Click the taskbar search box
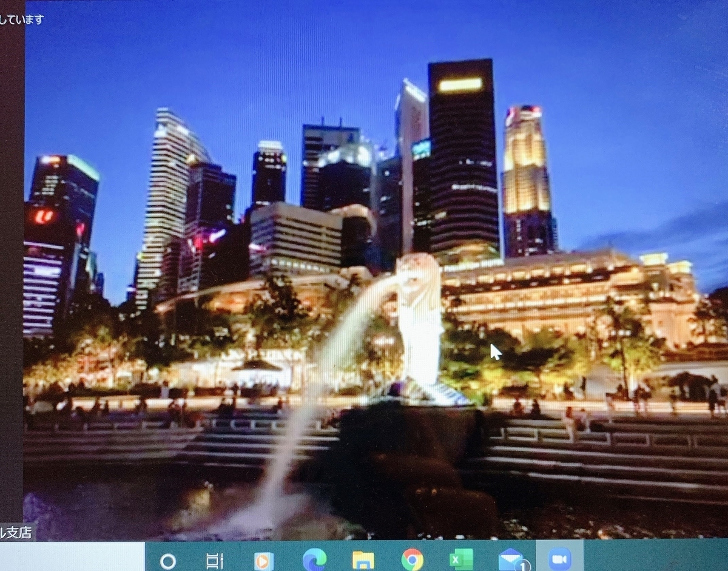 [x=72, y=557]
